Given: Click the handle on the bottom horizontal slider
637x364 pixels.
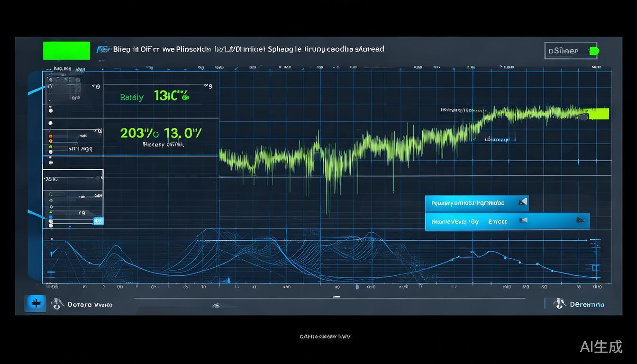Looking at the screenshot, I should [337, 298].
